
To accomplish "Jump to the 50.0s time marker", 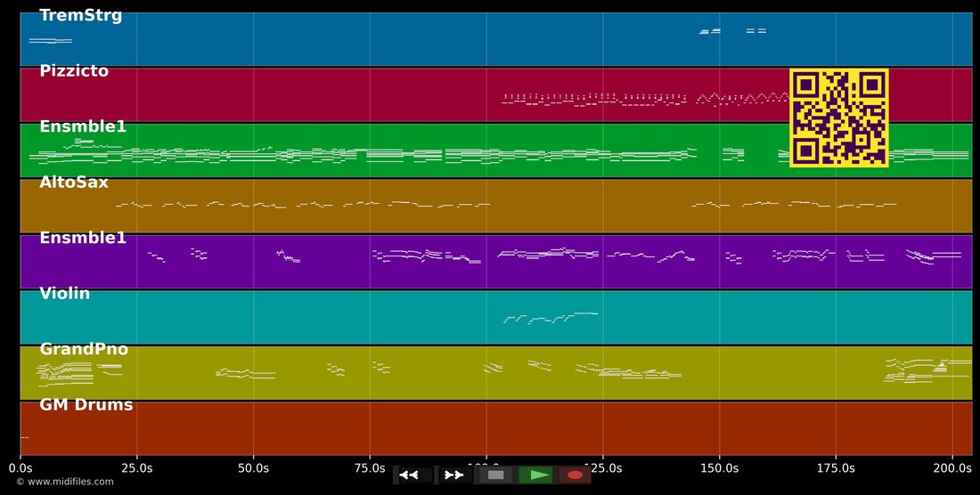I will point(253,467).
